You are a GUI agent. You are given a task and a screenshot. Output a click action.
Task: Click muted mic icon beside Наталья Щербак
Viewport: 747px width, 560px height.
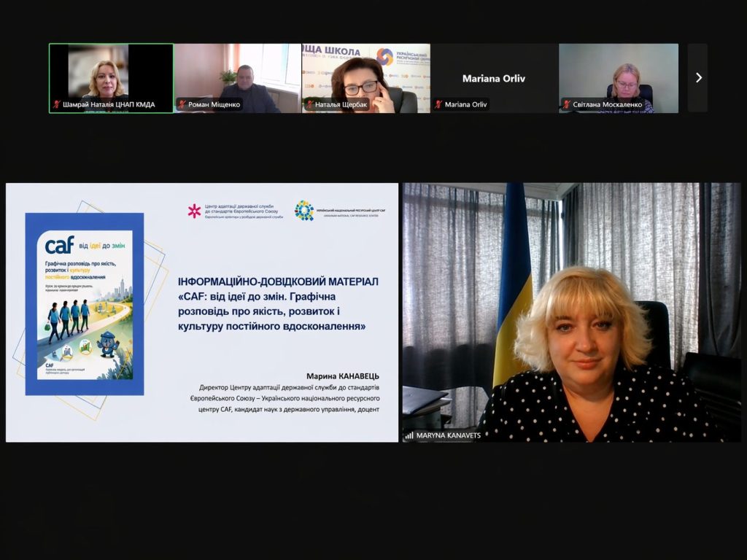(x=309, y=105)
